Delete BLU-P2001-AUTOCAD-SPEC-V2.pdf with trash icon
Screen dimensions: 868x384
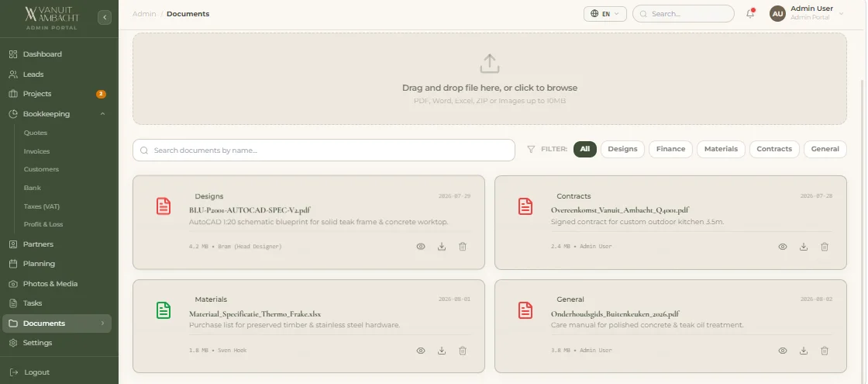pyautogui.click(x=463, y=247)
